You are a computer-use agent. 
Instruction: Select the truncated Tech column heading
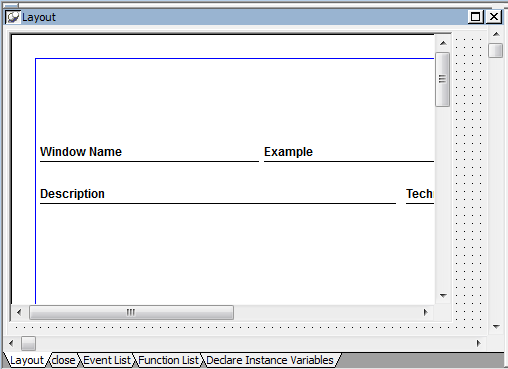(419, 194)
